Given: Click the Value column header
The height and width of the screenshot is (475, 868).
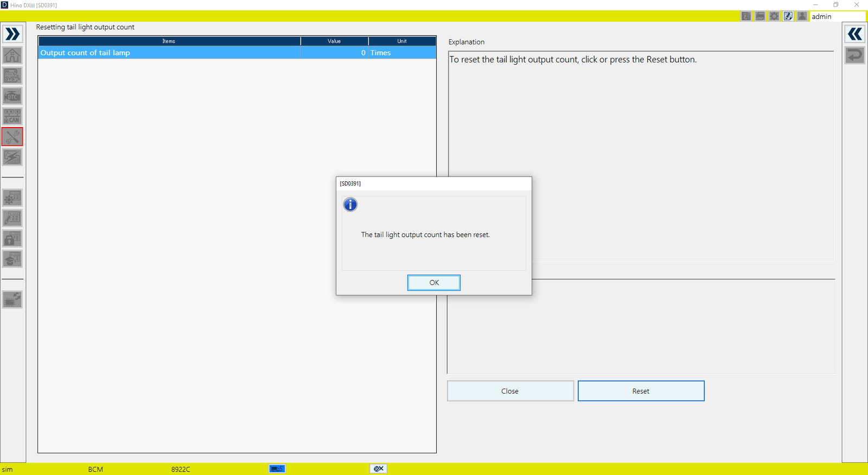Looking at the screenshot, I should click(335, 41).
